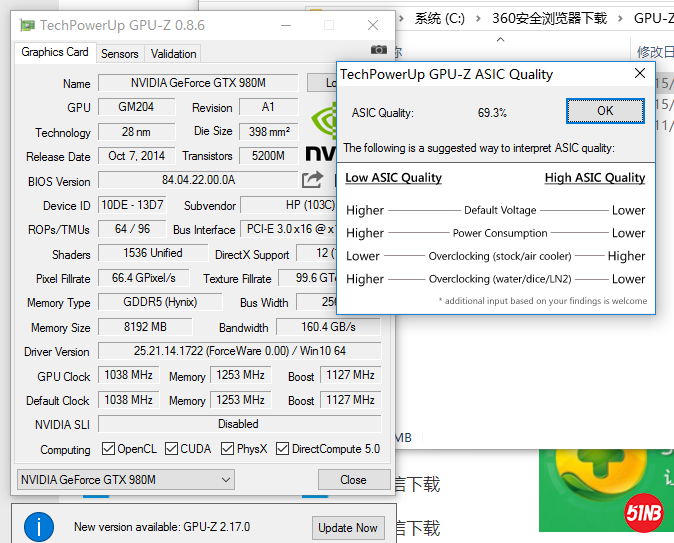Click the Transistors 5200M field
674x543 pixels.
coord(268,156)
